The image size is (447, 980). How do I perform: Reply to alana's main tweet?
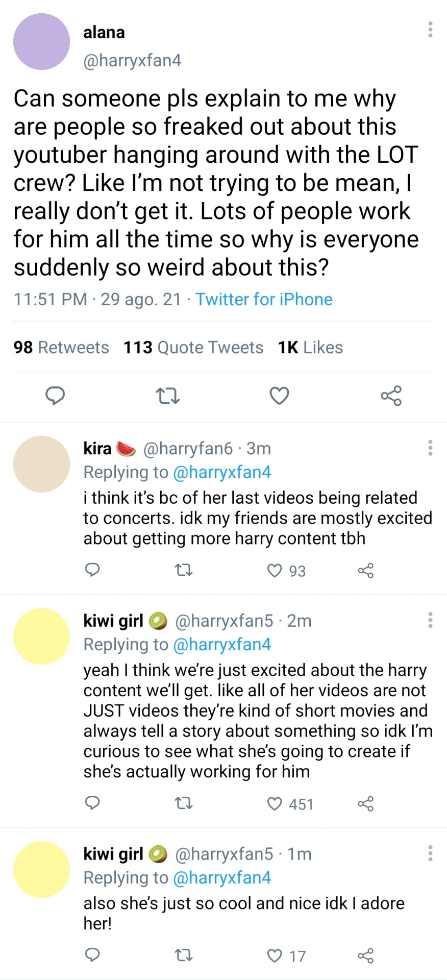(x=55, y=396)
